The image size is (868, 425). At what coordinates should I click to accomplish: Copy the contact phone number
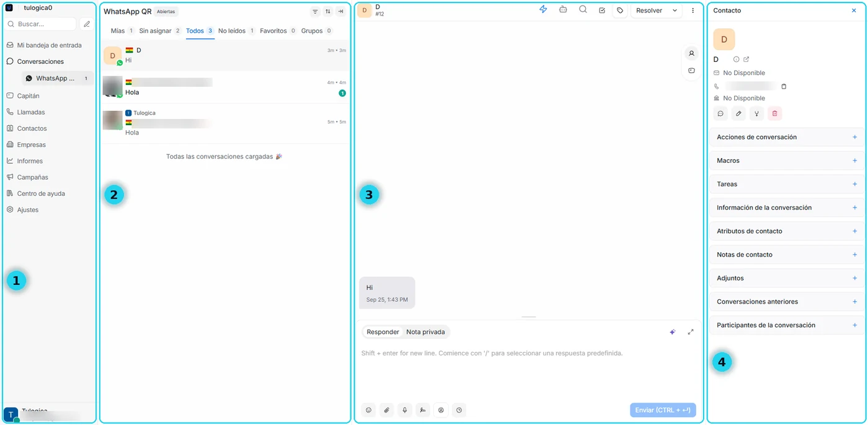(784, 86)
